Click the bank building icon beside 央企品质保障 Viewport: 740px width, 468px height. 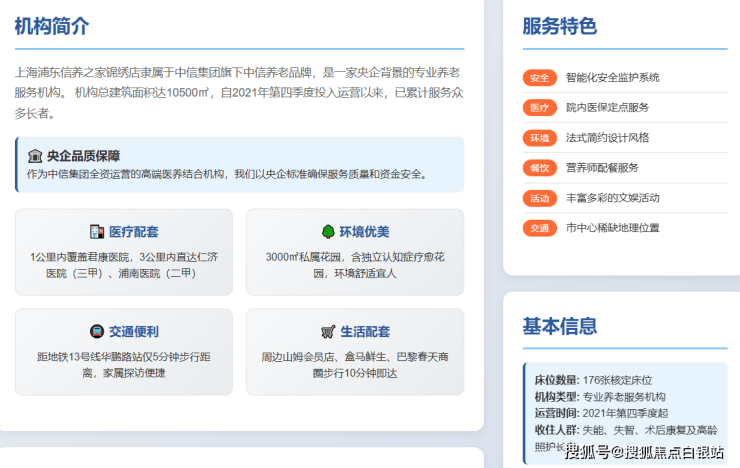[x=35, y=156]
